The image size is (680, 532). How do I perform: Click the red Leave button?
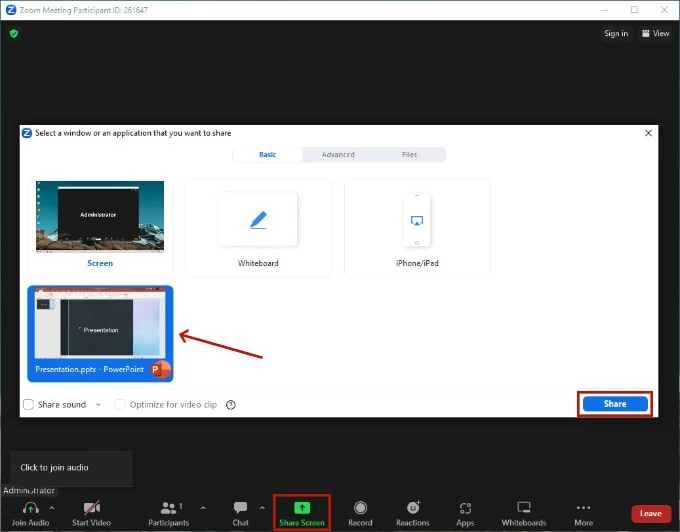(650, 513)
